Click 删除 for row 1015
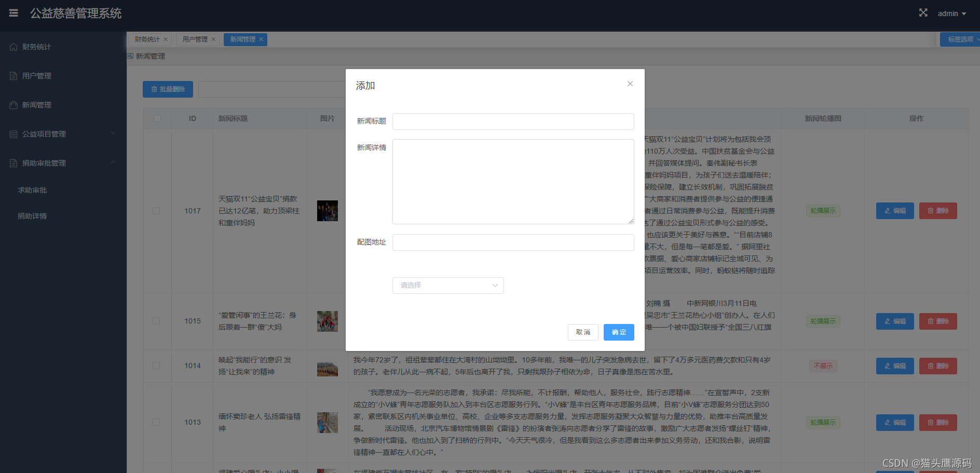The image size is (980, 473). [938, 321]
